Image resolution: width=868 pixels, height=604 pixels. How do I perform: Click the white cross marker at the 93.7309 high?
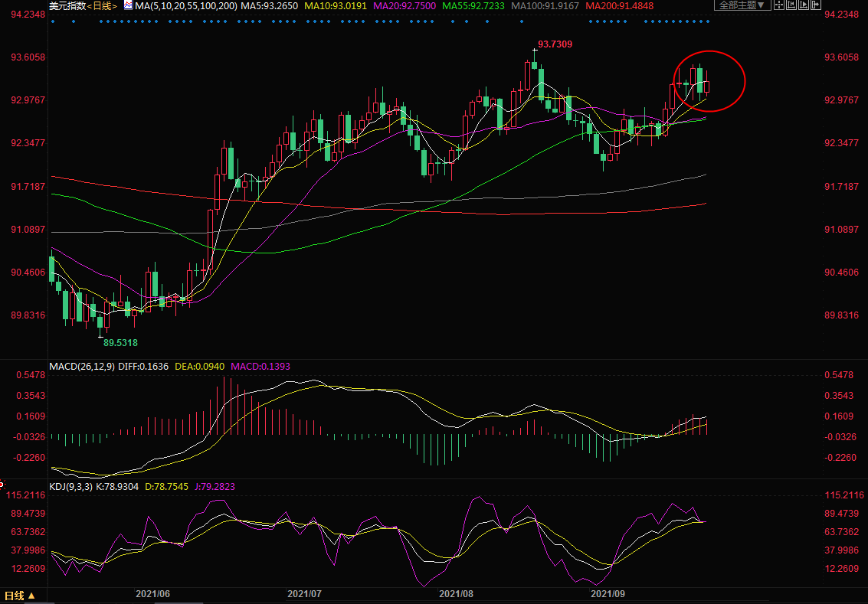534,51
